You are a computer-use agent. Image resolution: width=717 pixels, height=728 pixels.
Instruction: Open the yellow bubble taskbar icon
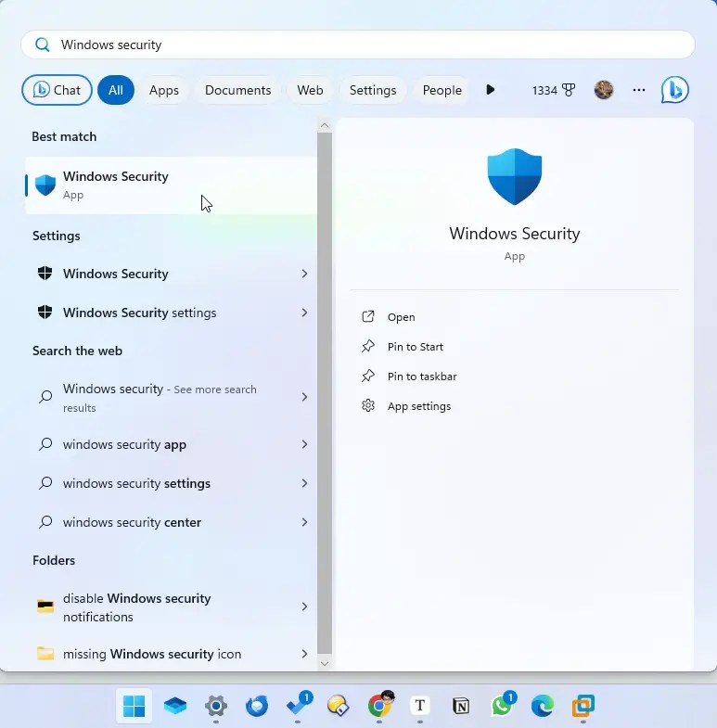coord(338,706)
